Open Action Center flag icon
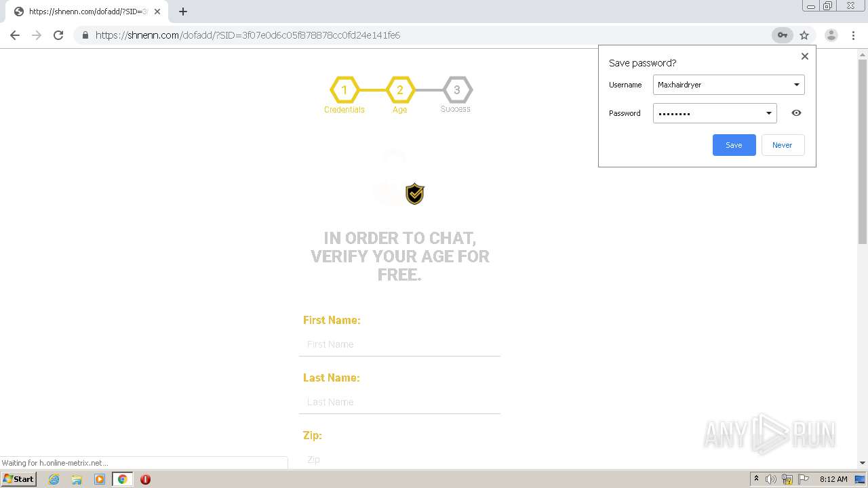The height and width of the screenshot is (488, 868). (804, 479)
